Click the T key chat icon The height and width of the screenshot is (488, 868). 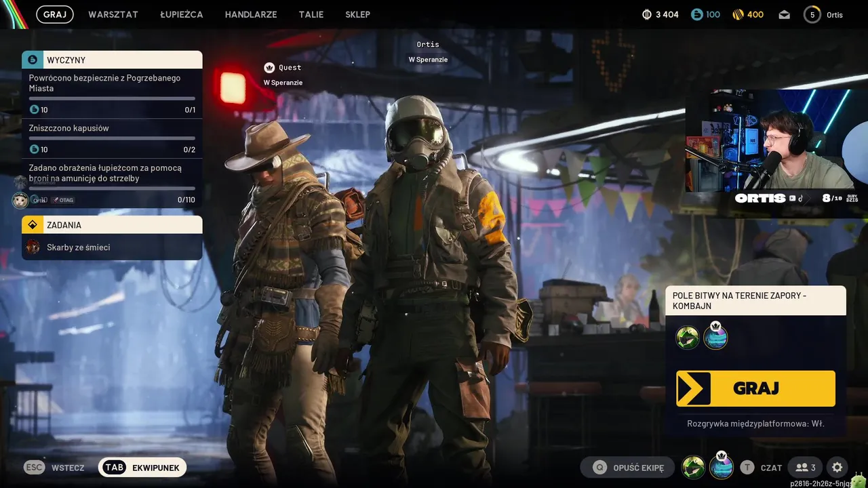click(747, 467)
